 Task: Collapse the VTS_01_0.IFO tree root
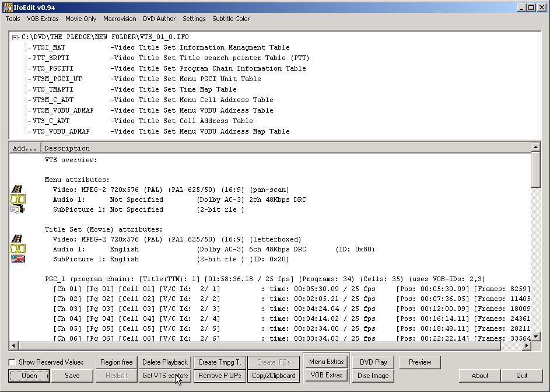(15, 37)
